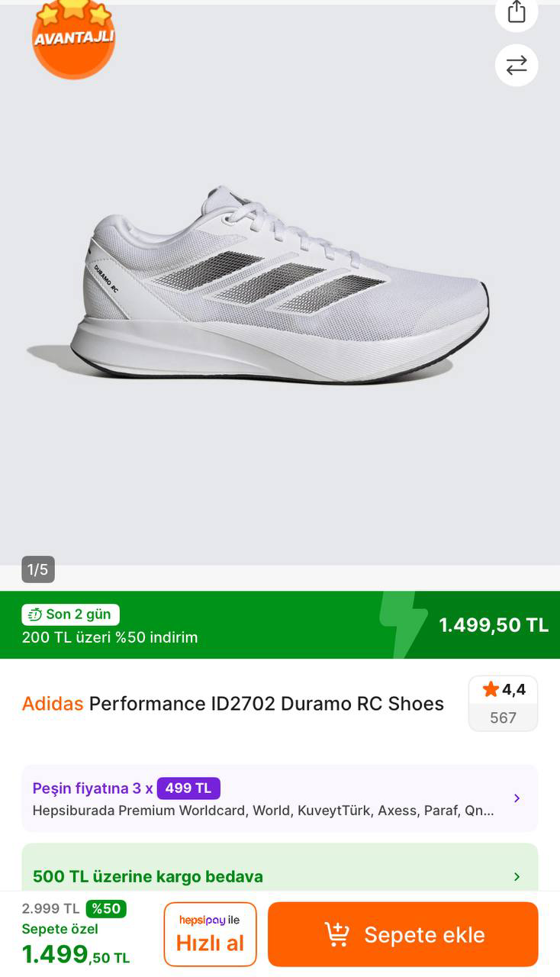Tap the green %50 discount badge

click(x=106, y=908)
